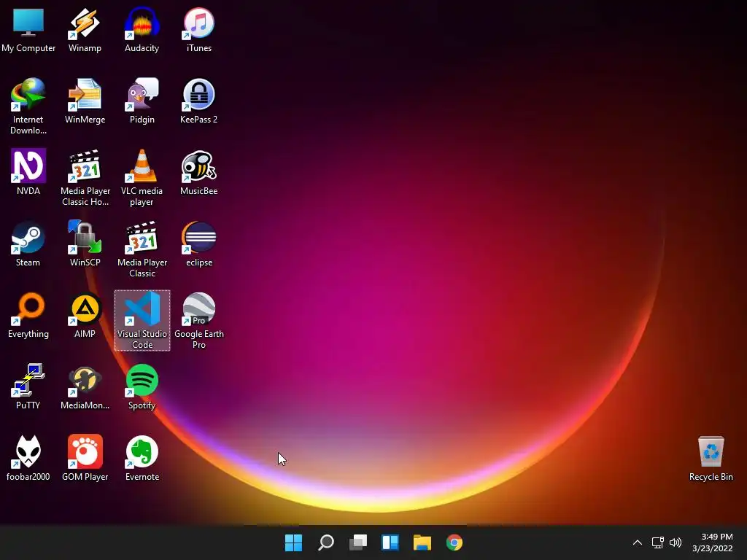Click the network status tray icon
This screenshot has height=560, width=747.
(x=658, y=542)
